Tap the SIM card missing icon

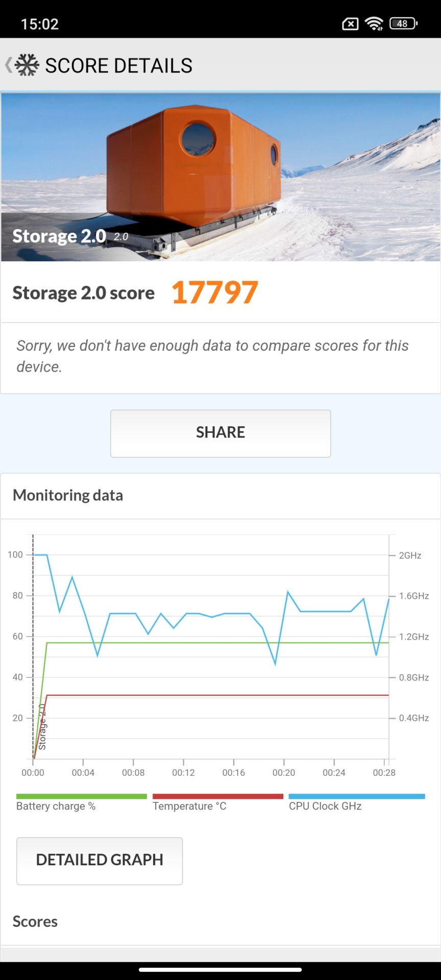click(x=350, y=23)
